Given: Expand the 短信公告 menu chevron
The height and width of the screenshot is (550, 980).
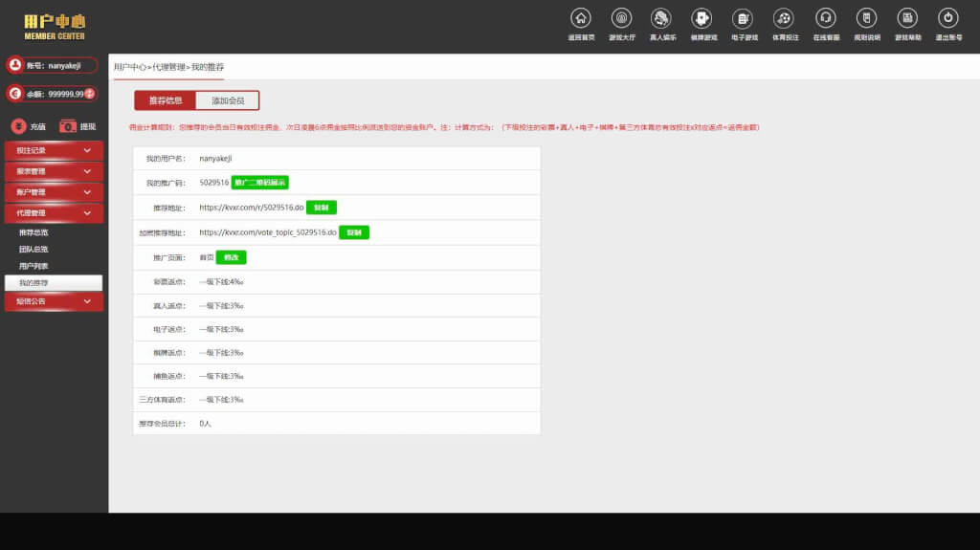Looking at the screenshot, I should pos(87,301).
